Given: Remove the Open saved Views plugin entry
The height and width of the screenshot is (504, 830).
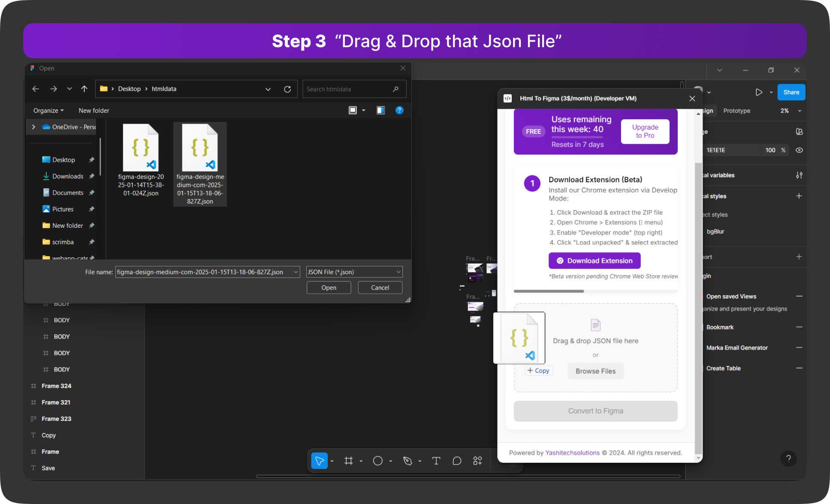Looking at the screenshot, I should (799, 296).
